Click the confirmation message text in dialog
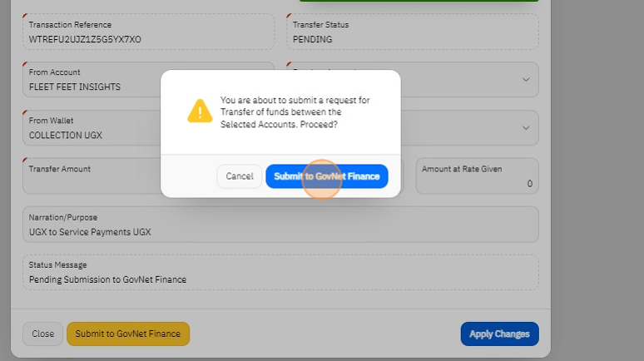644x361 pixels. click(x=295, y=112)
